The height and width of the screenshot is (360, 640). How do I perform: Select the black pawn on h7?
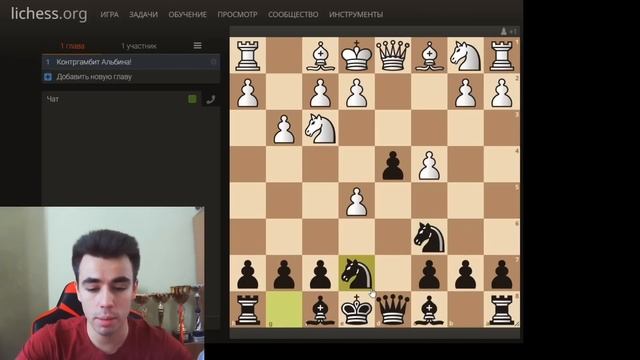pos(248,273)
